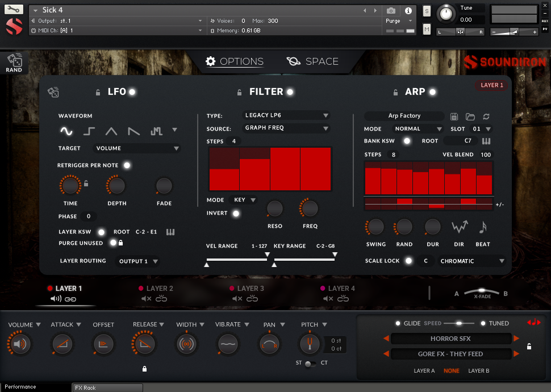Open the filter TYPE Legacy LP6 dropdown

click(286, 115)
